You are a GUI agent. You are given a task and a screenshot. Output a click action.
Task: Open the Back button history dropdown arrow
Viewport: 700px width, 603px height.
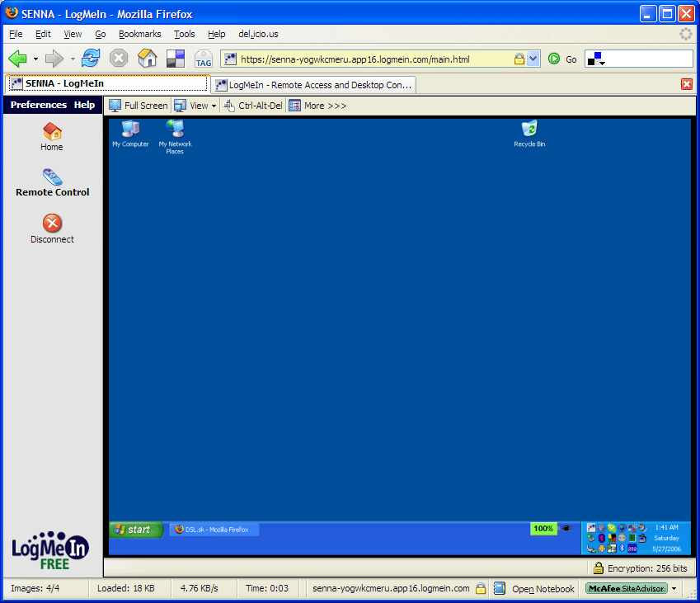coord(35,59)
